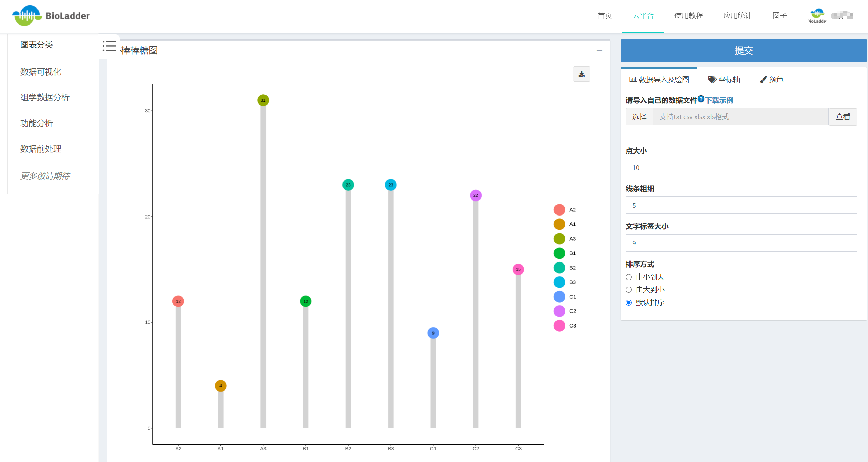Expand 功能分析 sidebar category

point(37,123)
